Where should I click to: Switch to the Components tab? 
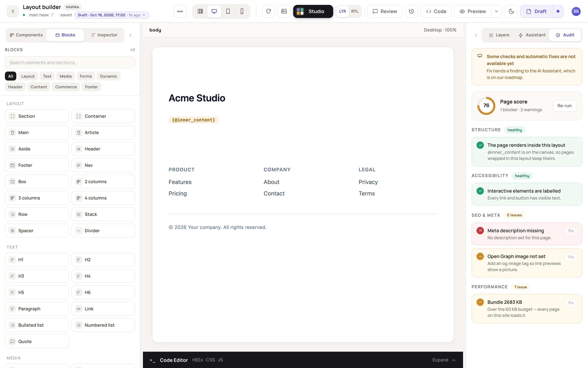coord(26,35)
